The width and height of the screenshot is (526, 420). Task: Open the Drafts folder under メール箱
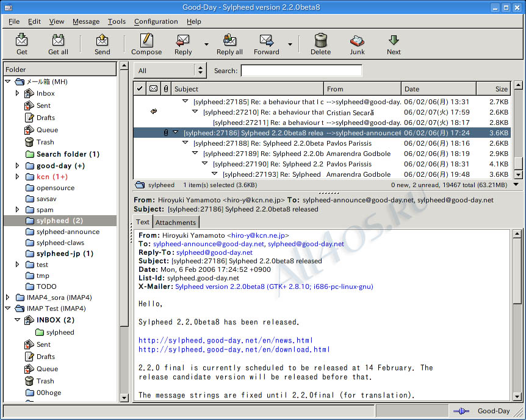[45, 118]
